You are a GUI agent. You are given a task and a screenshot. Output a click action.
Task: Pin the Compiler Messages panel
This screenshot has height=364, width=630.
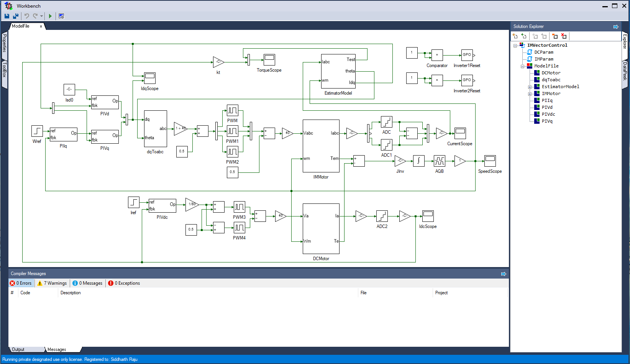(x=504, y=274)
